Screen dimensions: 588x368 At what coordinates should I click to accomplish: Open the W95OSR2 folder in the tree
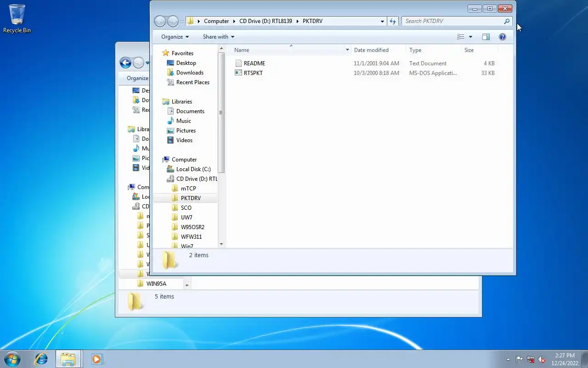(x=192, y=227)
